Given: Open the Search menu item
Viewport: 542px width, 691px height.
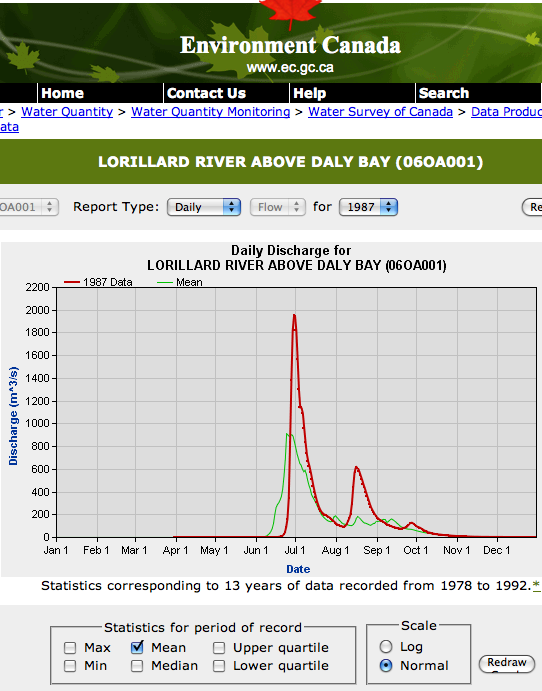Looking at the screenshot, I should 444,93.
